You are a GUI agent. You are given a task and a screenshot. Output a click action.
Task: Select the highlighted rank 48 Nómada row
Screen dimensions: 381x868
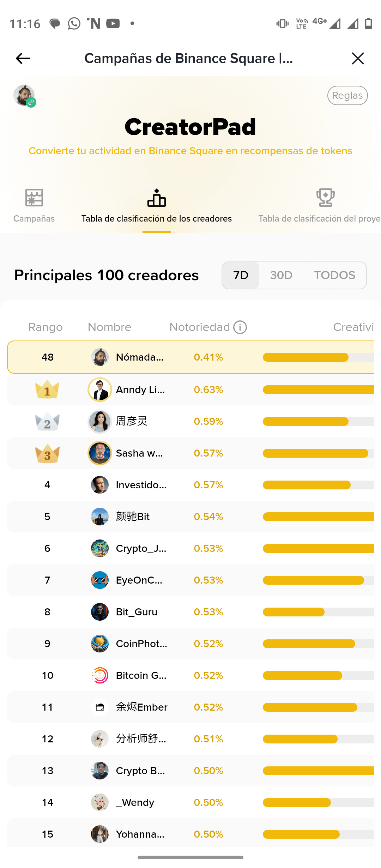tap(190, 357)
